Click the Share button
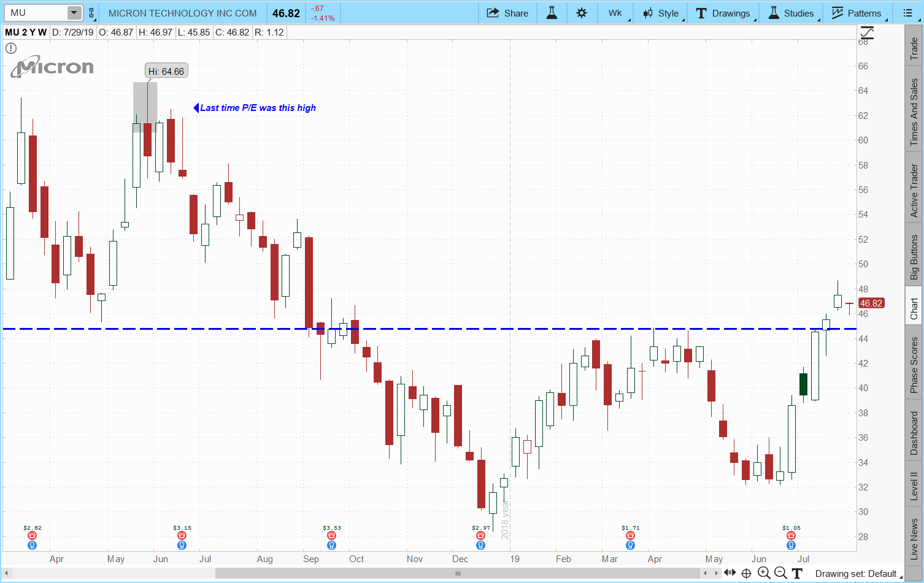The image size is (924, 583). 507,13
